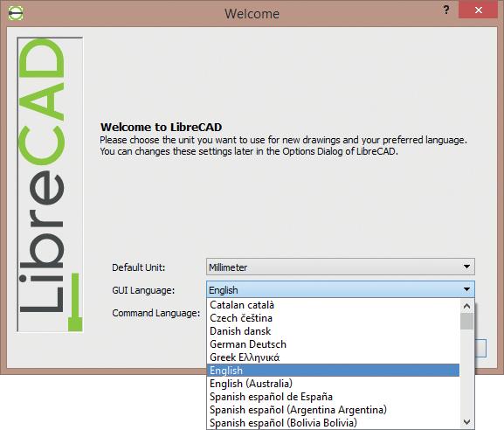
Task: Select German Deutsch language
Action: (334, 344)
